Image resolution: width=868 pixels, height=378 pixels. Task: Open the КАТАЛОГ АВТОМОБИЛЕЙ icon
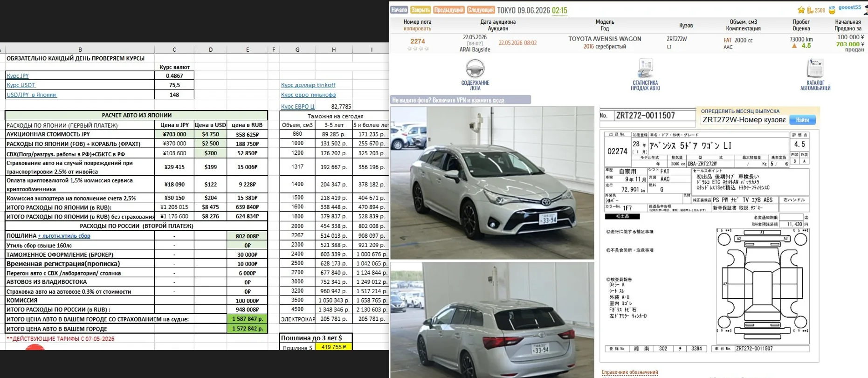pos(815,69)
